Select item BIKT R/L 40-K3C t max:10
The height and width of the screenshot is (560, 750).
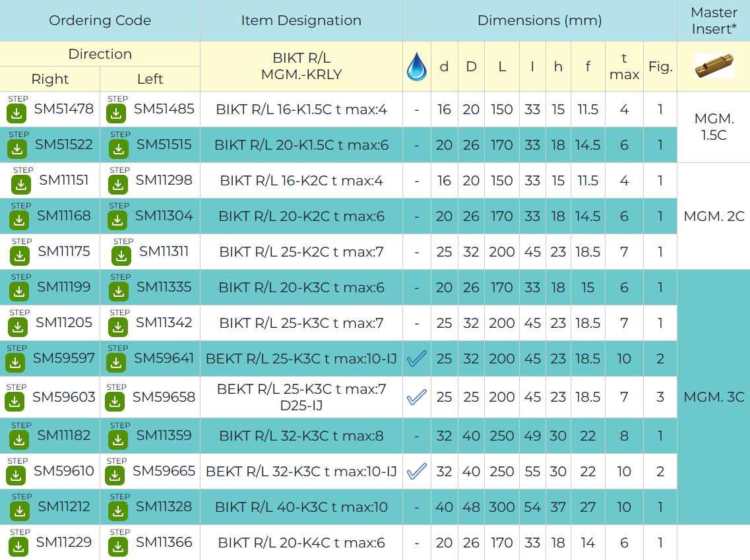[x=301, y=507]
